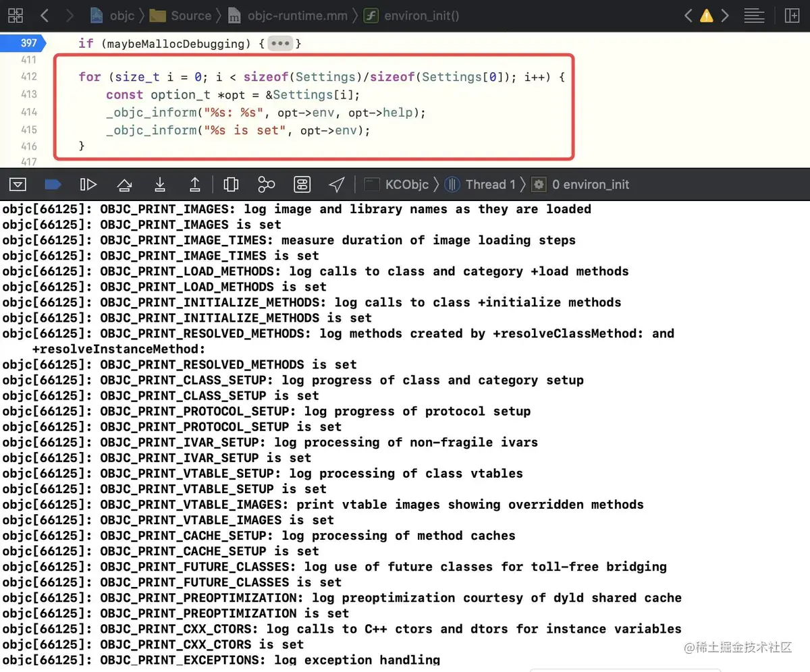This screenshot has height=672, width=810.
Task: Click line number 416 in gutter
Action: (x=29, y=146)
